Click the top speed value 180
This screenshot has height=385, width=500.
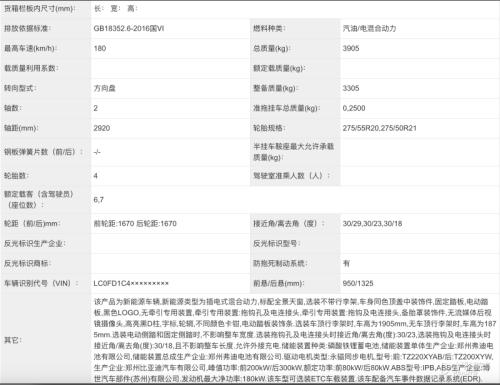pyautogui.click(x=100, y=48)
